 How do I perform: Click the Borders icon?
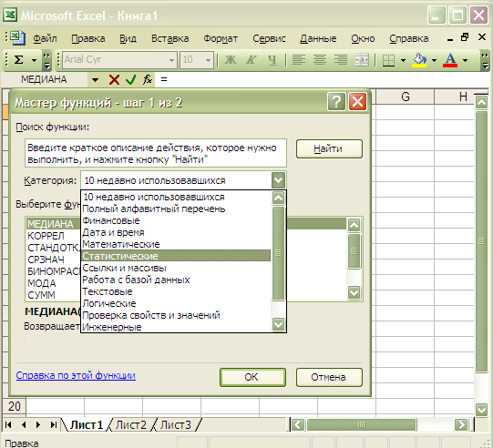coord(388,60)
